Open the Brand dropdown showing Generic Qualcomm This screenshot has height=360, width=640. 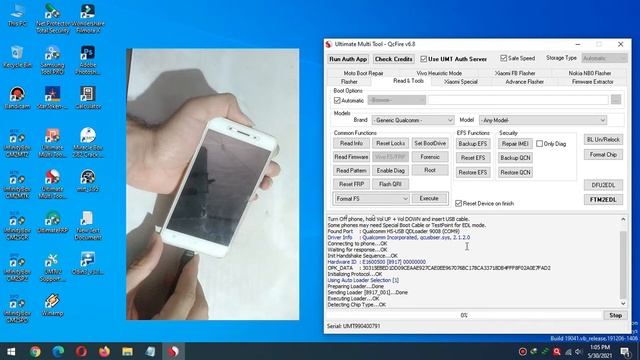click(x=413, y=120)
